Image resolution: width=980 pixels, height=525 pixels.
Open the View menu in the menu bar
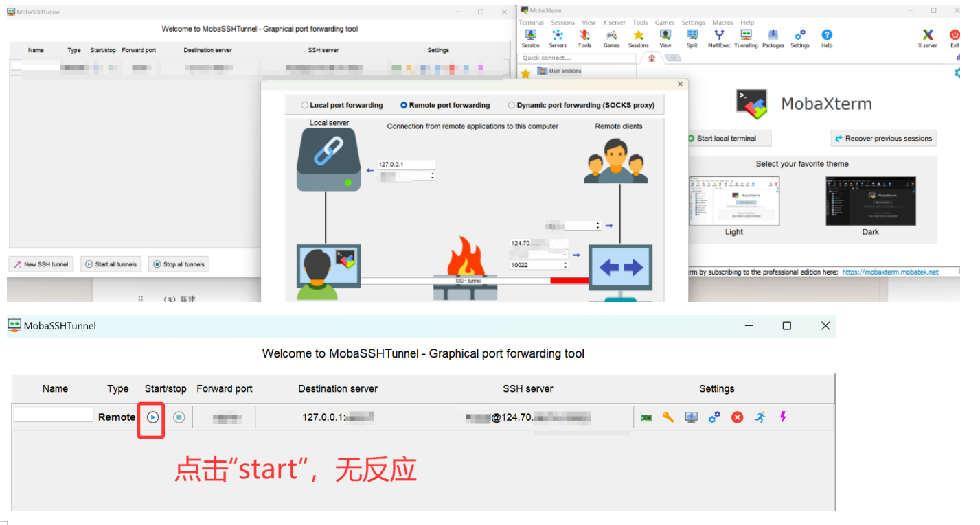(589, 23)
